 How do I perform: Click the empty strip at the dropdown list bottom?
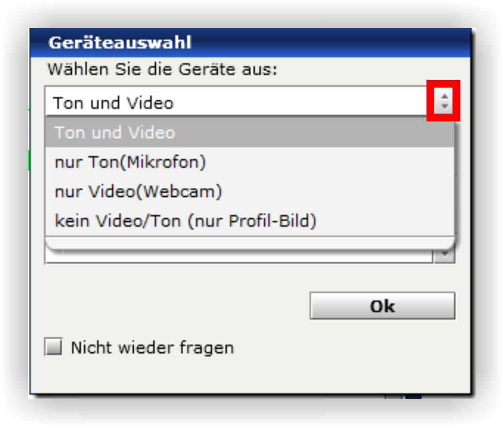[250, 243]
